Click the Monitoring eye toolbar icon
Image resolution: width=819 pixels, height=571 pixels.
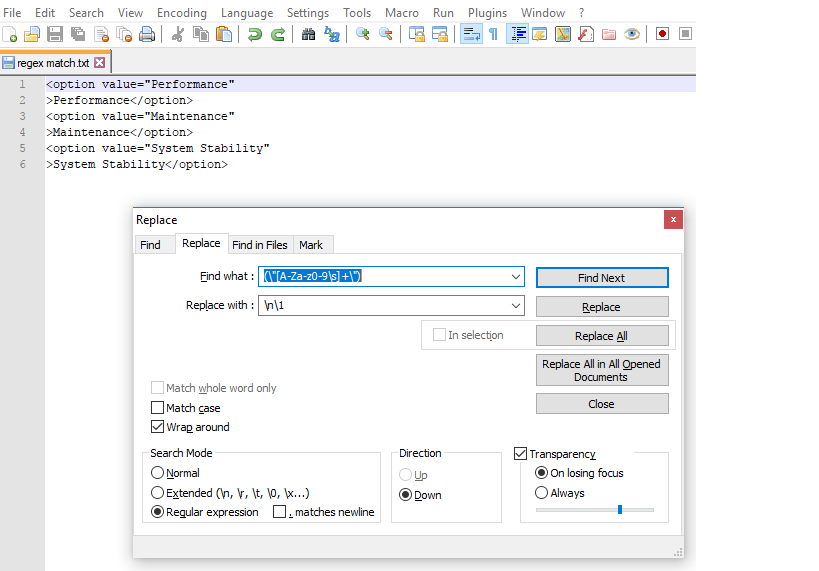(x=632, y=34)
